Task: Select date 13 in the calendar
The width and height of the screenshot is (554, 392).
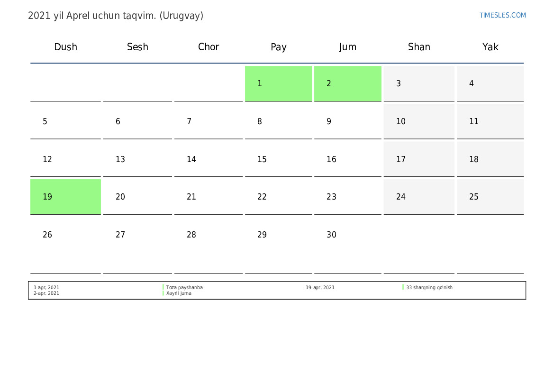Action: 137,159
